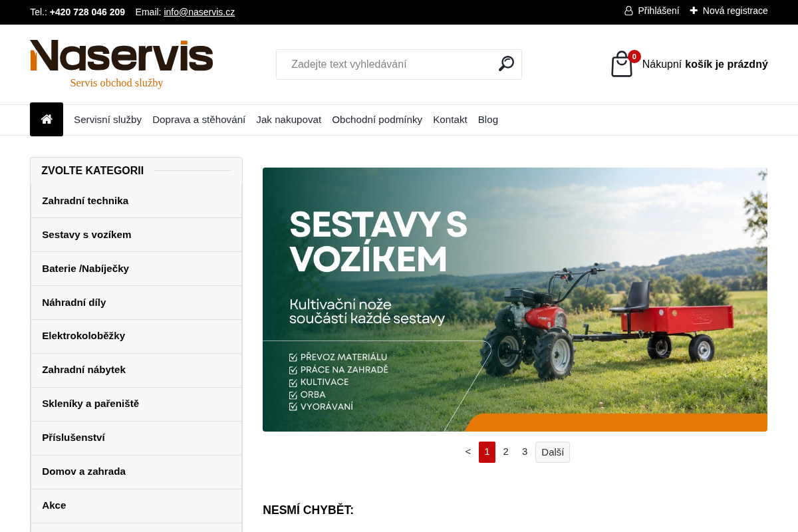
Task: Click the ZVOLTE KATEGORII heading
Action: tap(92, 171)
